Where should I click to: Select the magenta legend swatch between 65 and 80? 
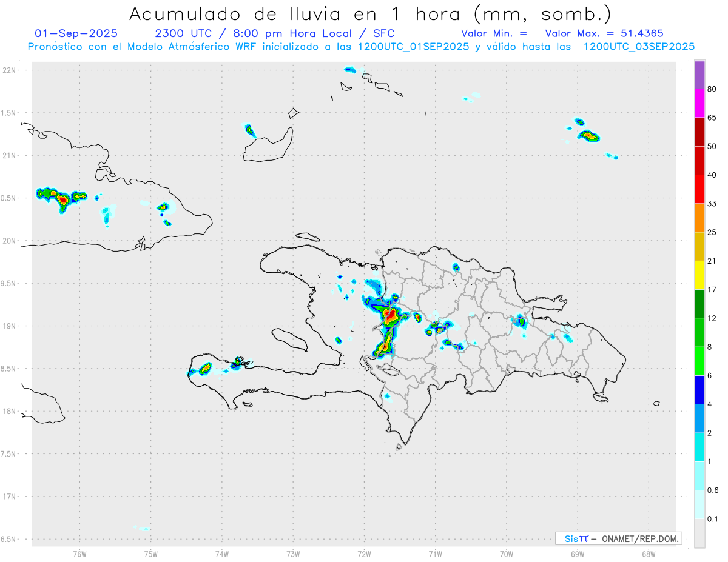pyautogui.click(x=699, y=103)
